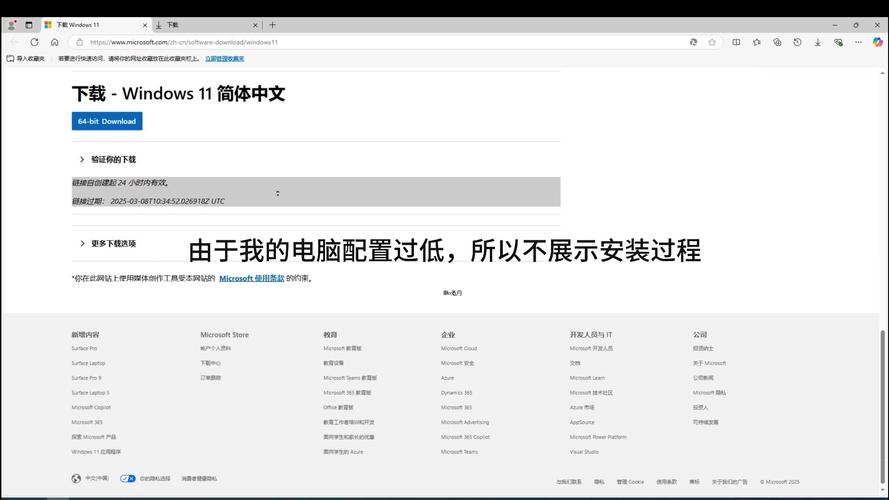Click the greyed-out back arrow
This screenshot has height=500, width=889.
[14, 42]
